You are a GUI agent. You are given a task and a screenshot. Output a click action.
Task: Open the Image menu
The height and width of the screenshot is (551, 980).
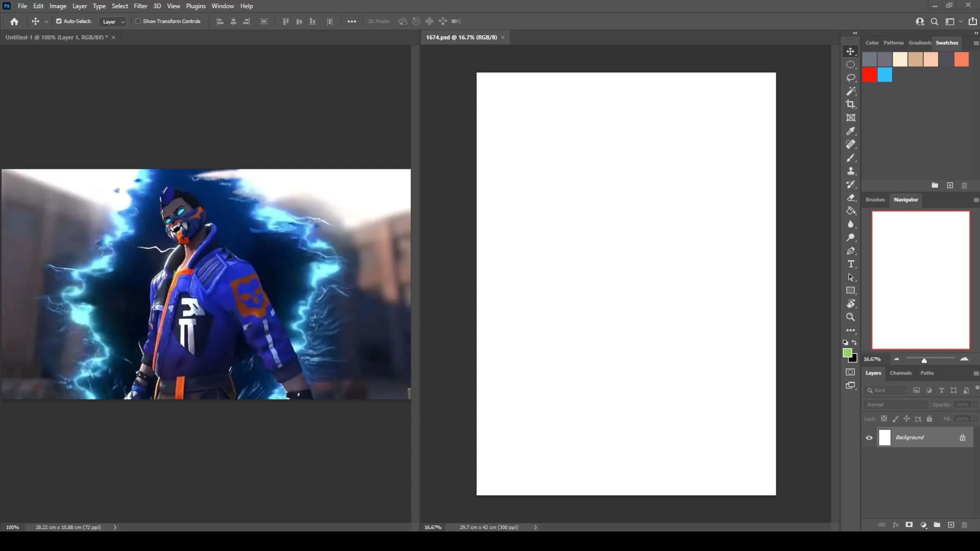58,6
